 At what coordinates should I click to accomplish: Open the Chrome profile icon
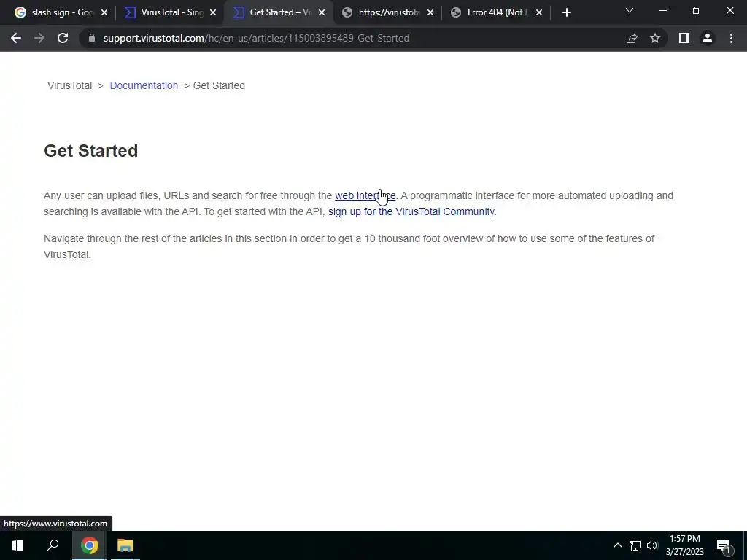coord(708,38)
